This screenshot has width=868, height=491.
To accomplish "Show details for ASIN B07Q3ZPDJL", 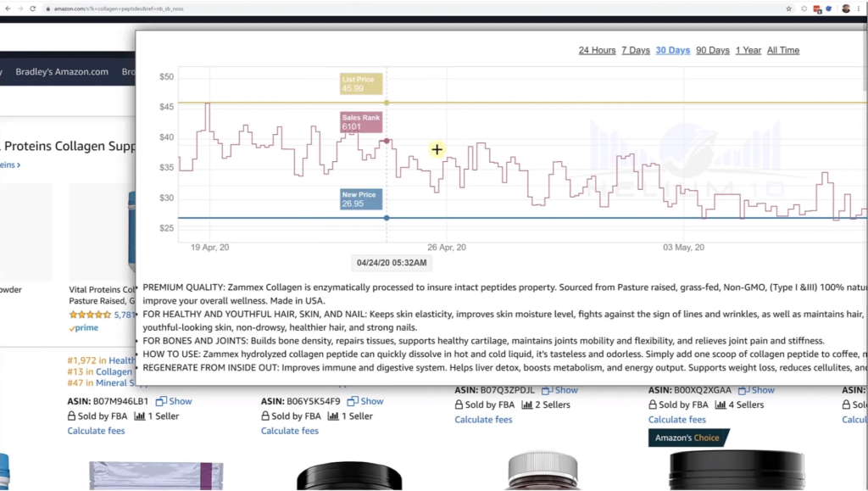I will coord(560,390).
